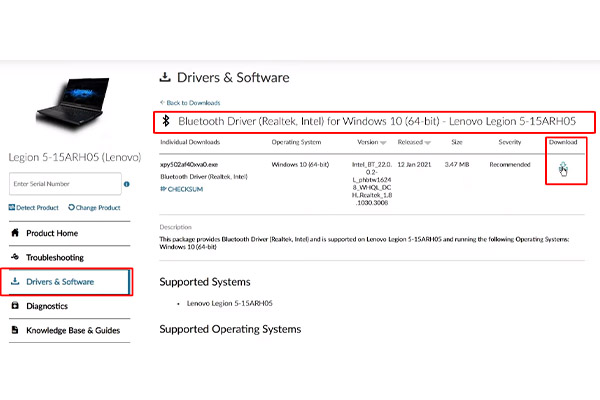Click the home icon beside Product Home
Viewport: 600px width, 400px height.
pyautogui.click(x=15, y=233)
